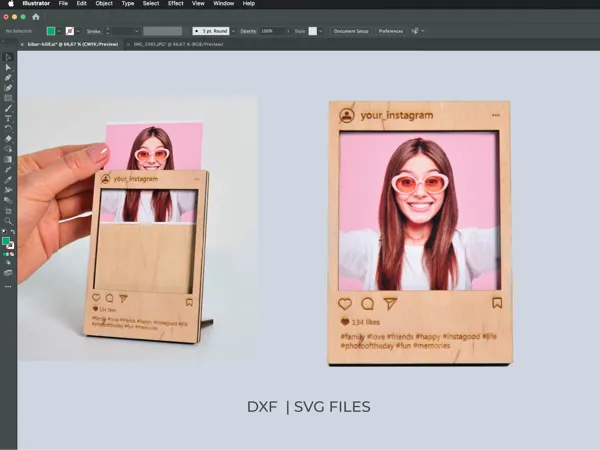Select the Artboard tool
Screen dimensions: 600x450
[x=8, y=211]
